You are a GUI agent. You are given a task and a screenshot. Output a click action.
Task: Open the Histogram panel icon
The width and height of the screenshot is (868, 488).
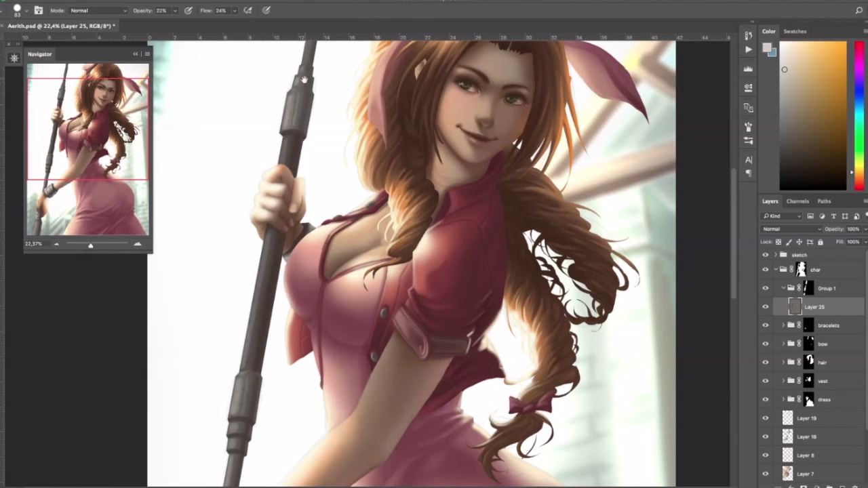point(749,69)
